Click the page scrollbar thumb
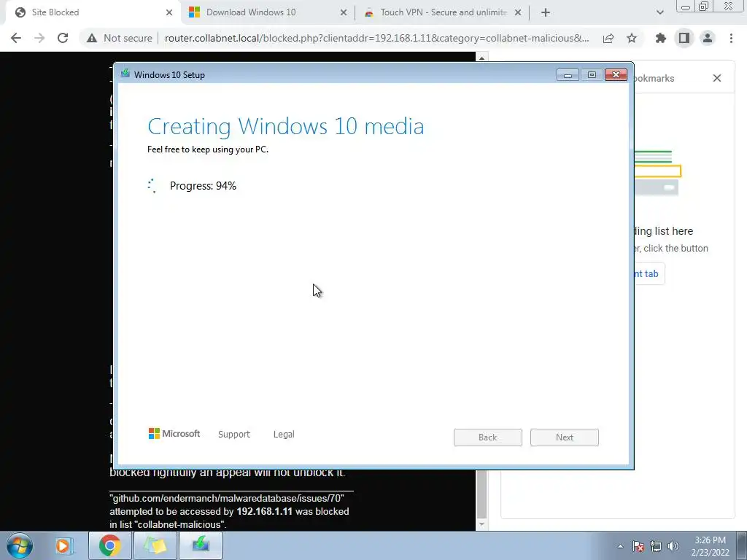 click(x=481, y=494)
